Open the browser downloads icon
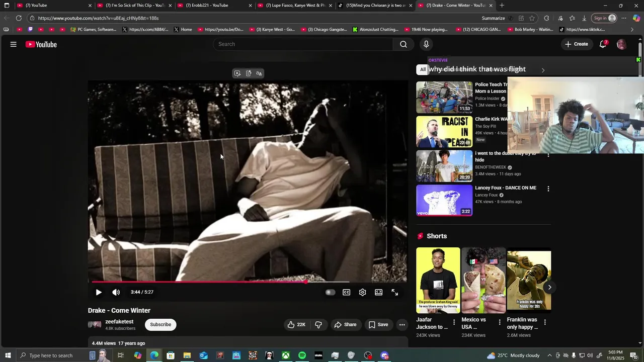The height and width of the screenshot is (362, 644). click(x=584, y=18)
